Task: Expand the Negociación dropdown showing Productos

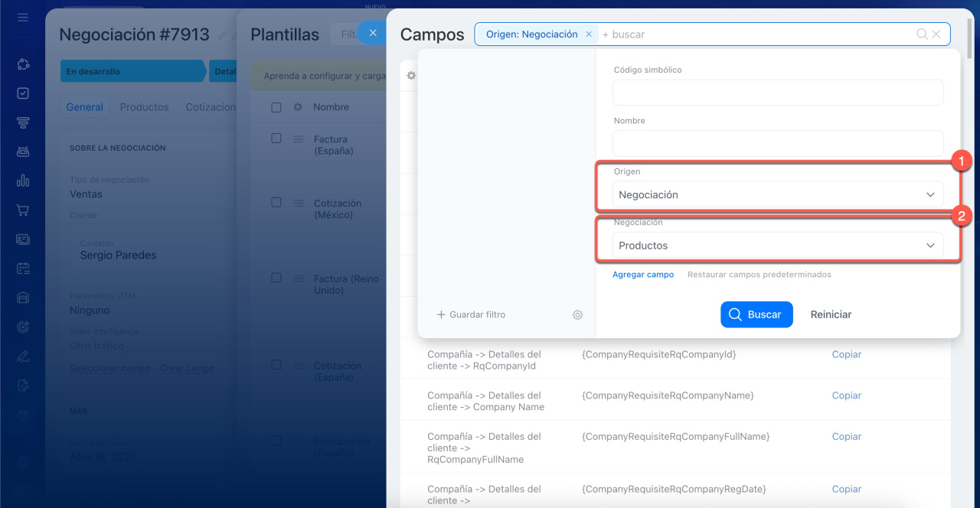Action: point(777,246)
